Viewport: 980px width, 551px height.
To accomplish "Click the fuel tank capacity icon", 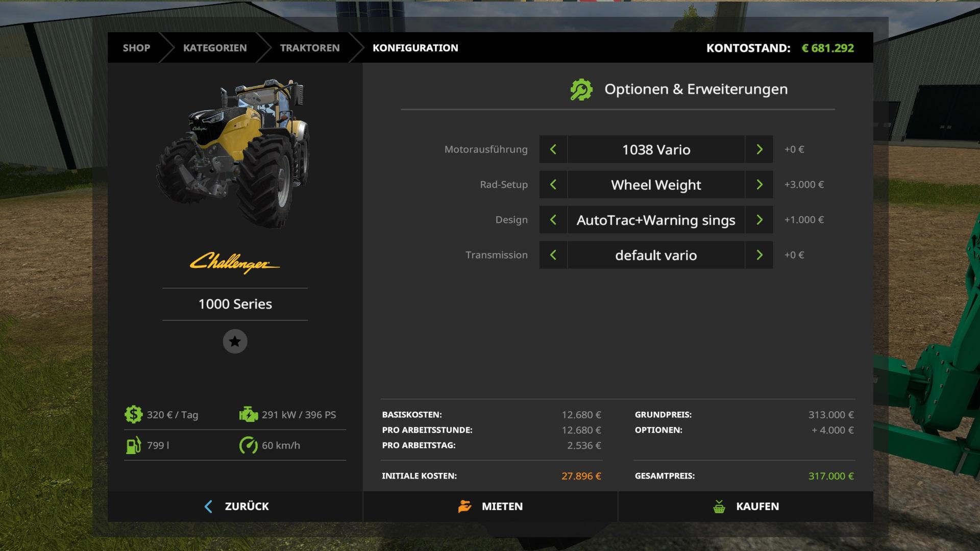I will [x=133, y=445].
